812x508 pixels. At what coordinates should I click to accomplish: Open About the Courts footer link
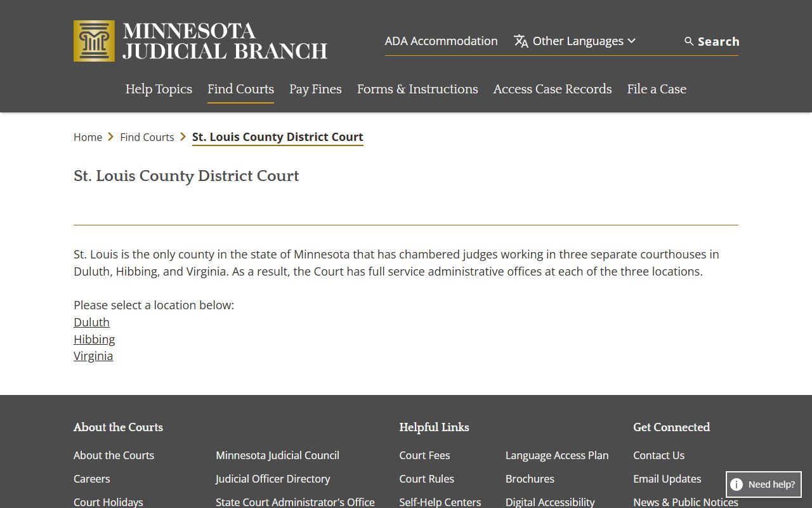coord(114,455)
